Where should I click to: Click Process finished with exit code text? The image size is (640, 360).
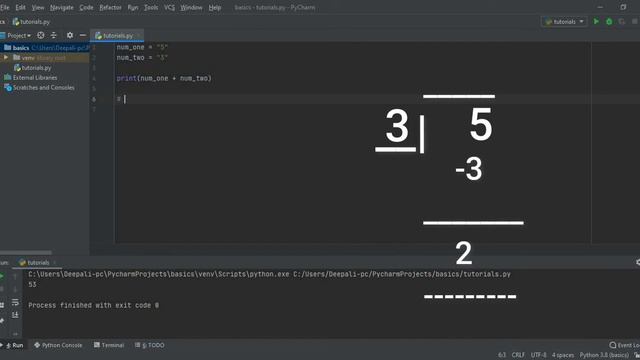pyautogui.click(x=93, y=305)
